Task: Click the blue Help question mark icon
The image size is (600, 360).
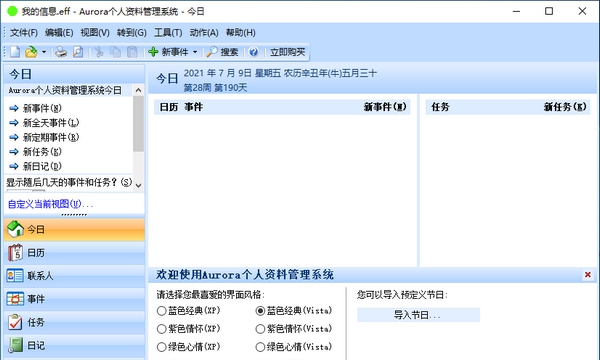Action: tap(253, 52)
